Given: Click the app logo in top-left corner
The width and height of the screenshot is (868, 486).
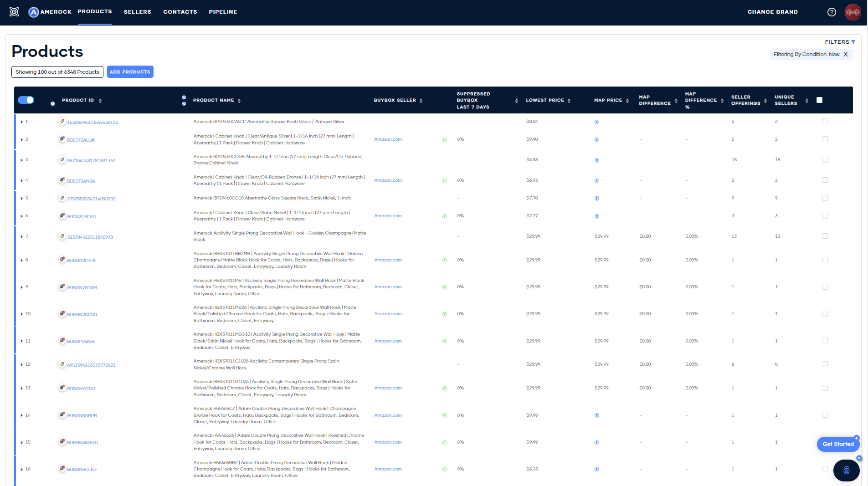Looking at the screenshot, I should 14,12.
